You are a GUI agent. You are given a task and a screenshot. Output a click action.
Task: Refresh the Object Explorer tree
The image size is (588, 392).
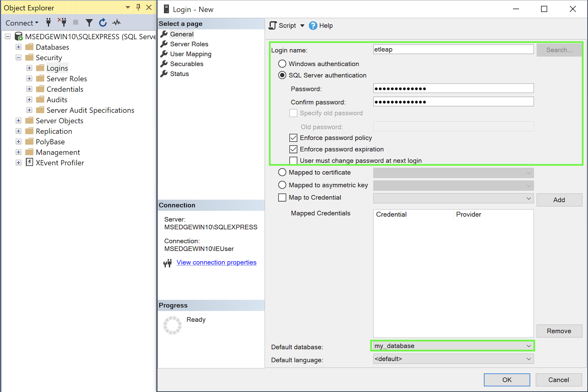[103, 22]
